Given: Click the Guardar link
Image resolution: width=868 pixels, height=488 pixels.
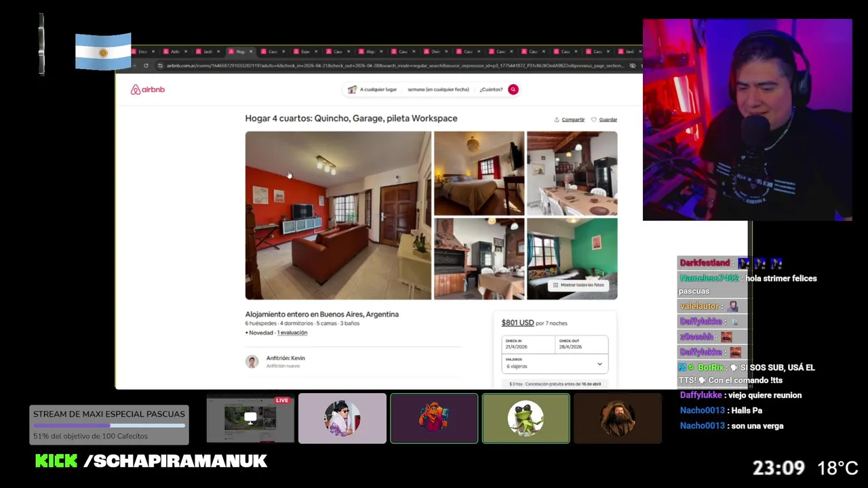Looking at the screenshot, I should tap(608, 119).
